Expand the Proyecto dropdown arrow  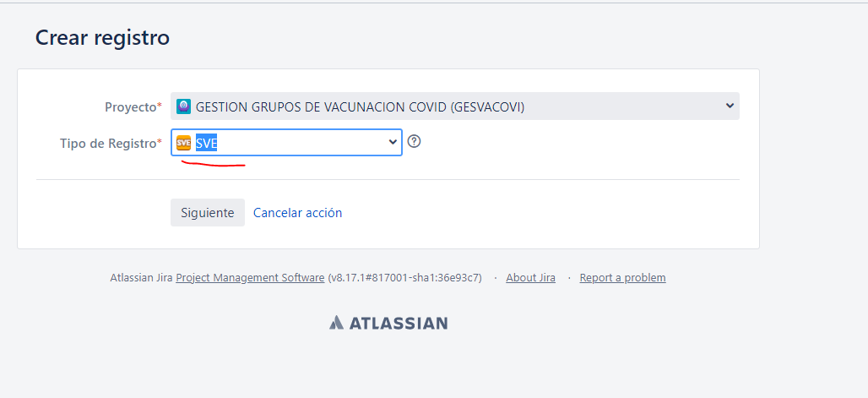pyautogui.click(x=730, y=106)
